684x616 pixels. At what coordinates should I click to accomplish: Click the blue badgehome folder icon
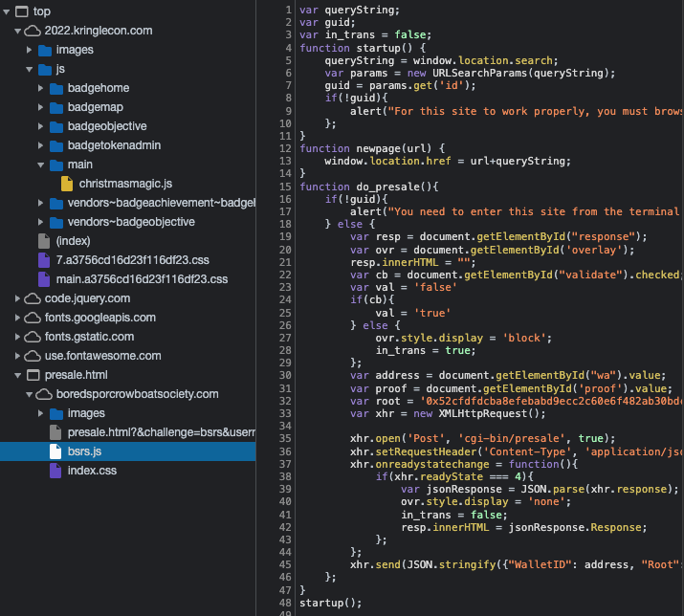pyautogui.click(x=55, y=88)
